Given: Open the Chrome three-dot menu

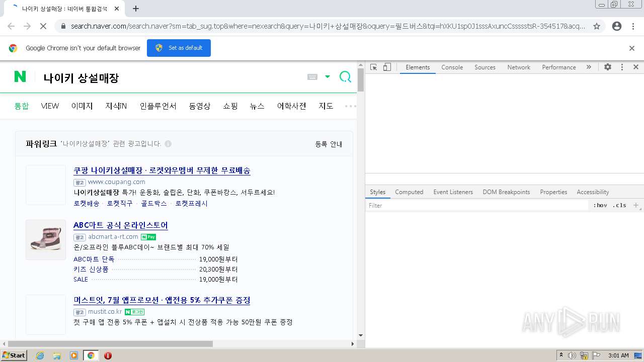Looking at the screenshot, I should coord(633,26).
